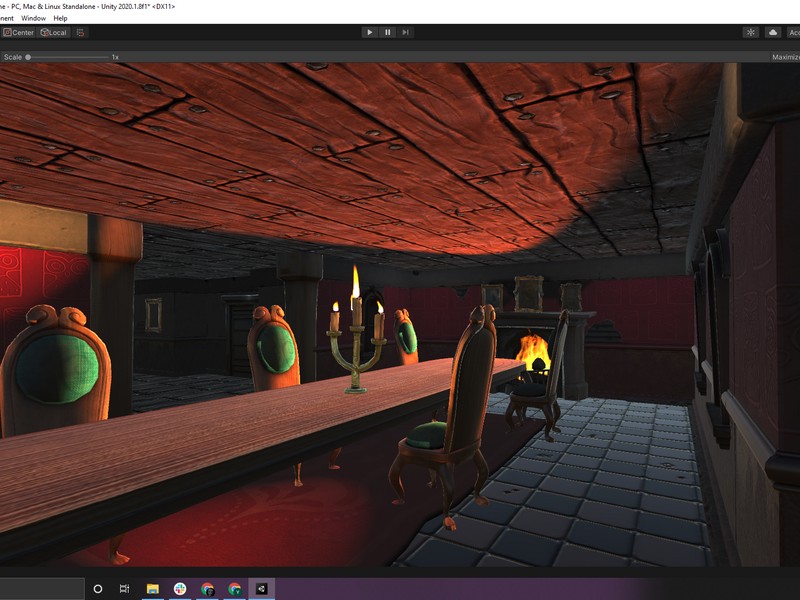Viewport: 800px width, 600px height.
Task: Open the Account dropdown at top right
Action: click(793, 31)
